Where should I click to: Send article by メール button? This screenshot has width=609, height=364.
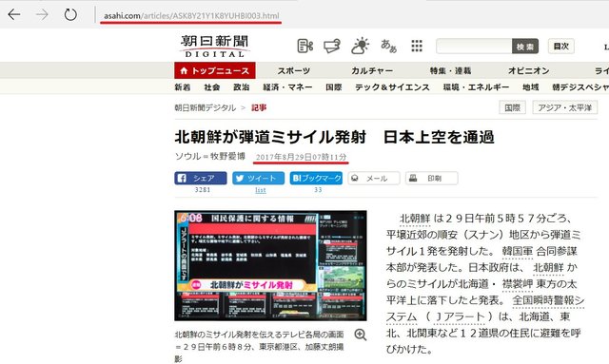[x=374, y=178]
